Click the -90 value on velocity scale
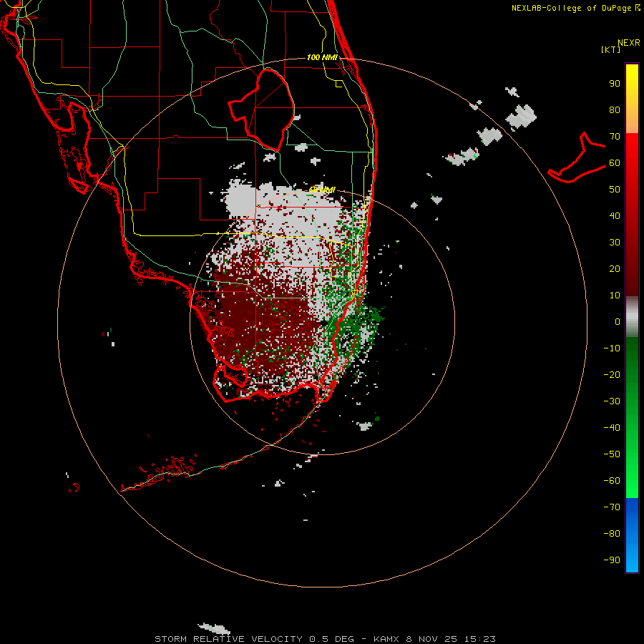 612,560
